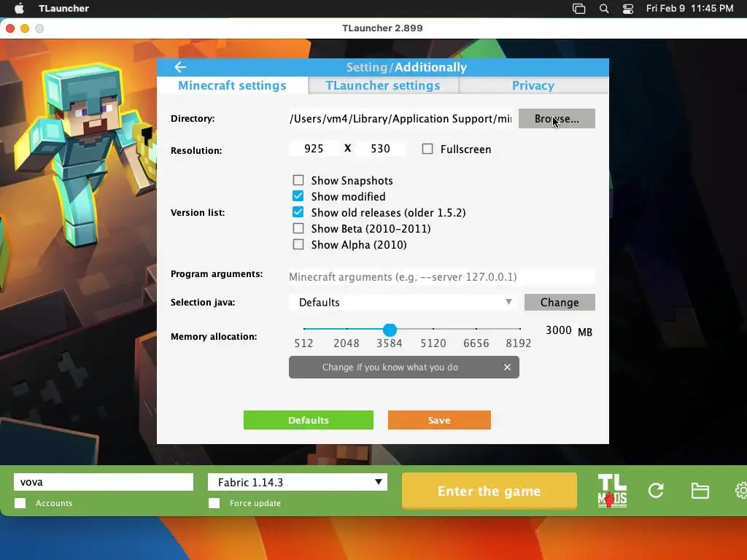The width and height of the screenshot is (747, 560).
Task: Set memory slider to the 8192 mark
Action: tap(519, 329)
